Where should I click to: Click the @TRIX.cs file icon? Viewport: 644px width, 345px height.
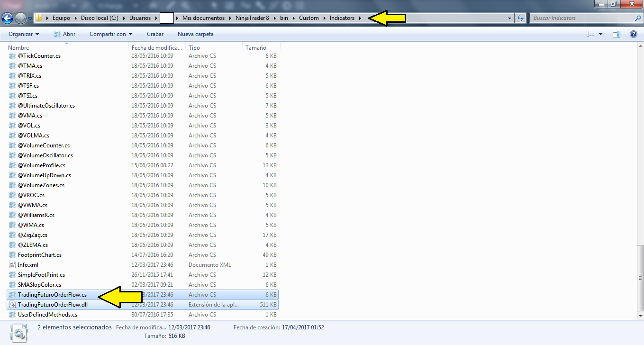coord(12,76)
